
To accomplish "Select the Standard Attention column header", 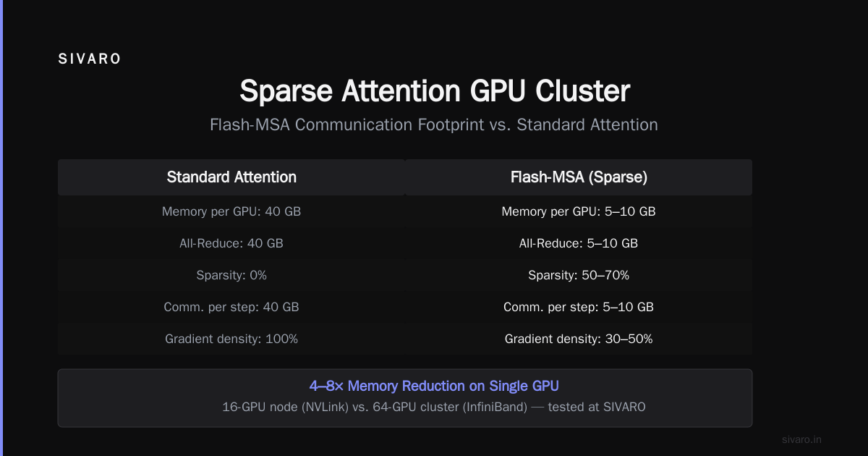I will pyautogui.click(x=231, y=177).
